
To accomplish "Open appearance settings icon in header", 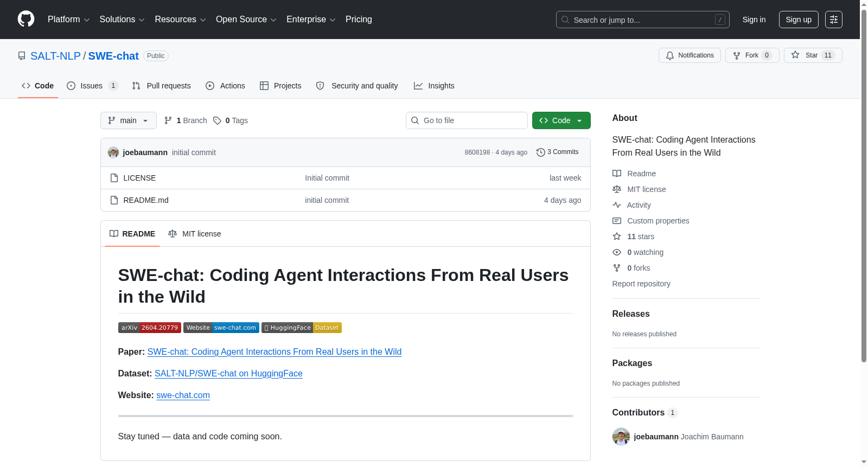I will (x=834, y=20).
